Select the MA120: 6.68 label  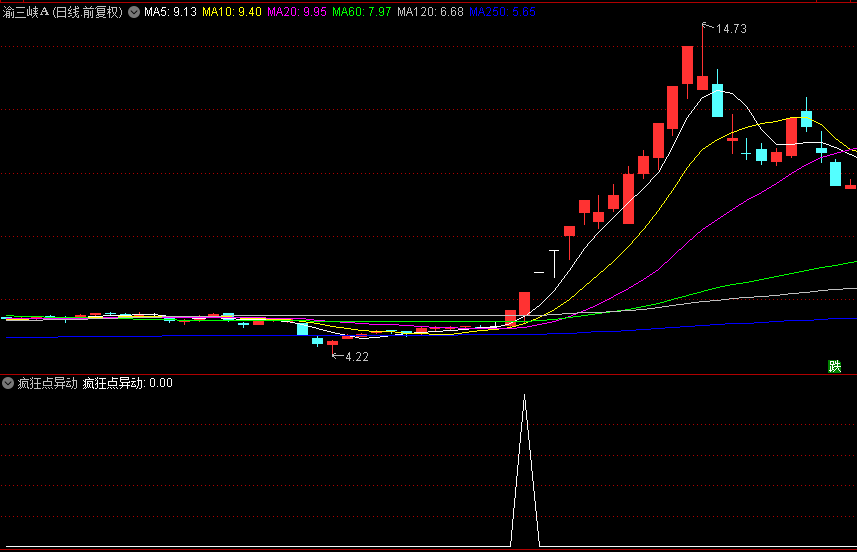(430, 13)
